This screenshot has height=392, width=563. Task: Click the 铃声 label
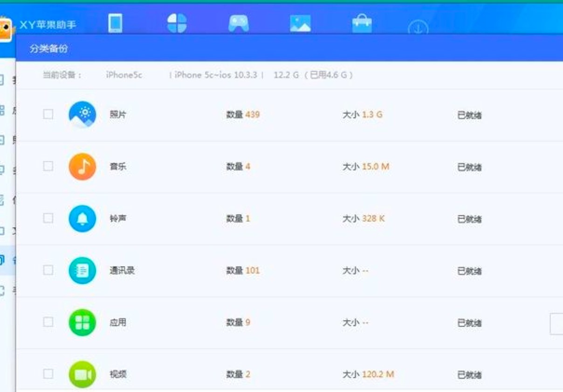pyautogui.click(x=118, y=218)
